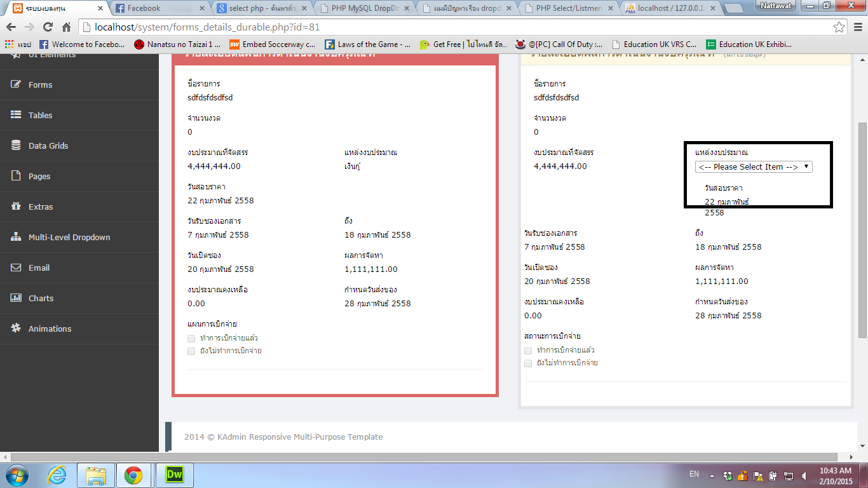The width and height of the screenshot is (868, 488).
Task: Click the Email envelope icon in sidebar
Action: pos(16,268)
